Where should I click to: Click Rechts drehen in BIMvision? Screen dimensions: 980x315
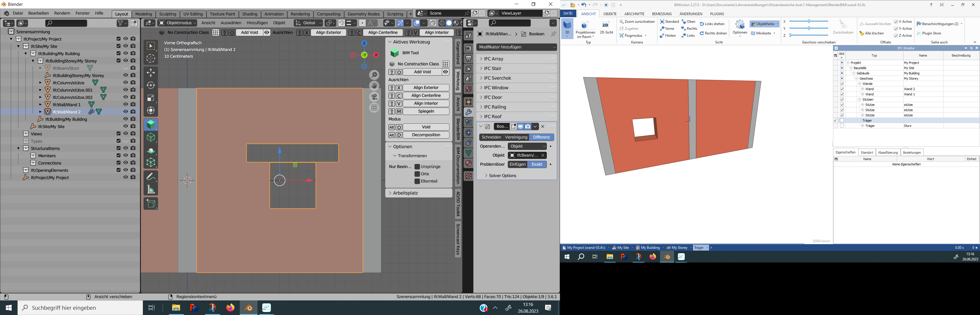tap(713, 34)
